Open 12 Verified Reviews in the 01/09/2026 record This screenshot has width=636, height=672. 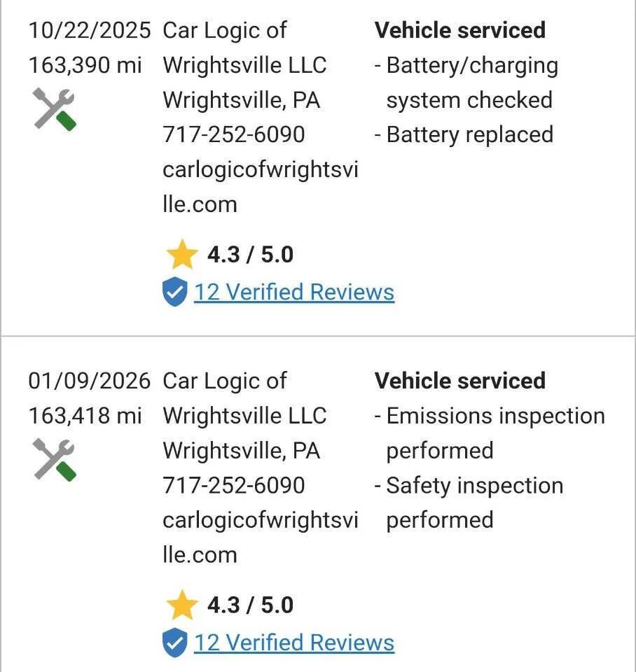point(294,643)
